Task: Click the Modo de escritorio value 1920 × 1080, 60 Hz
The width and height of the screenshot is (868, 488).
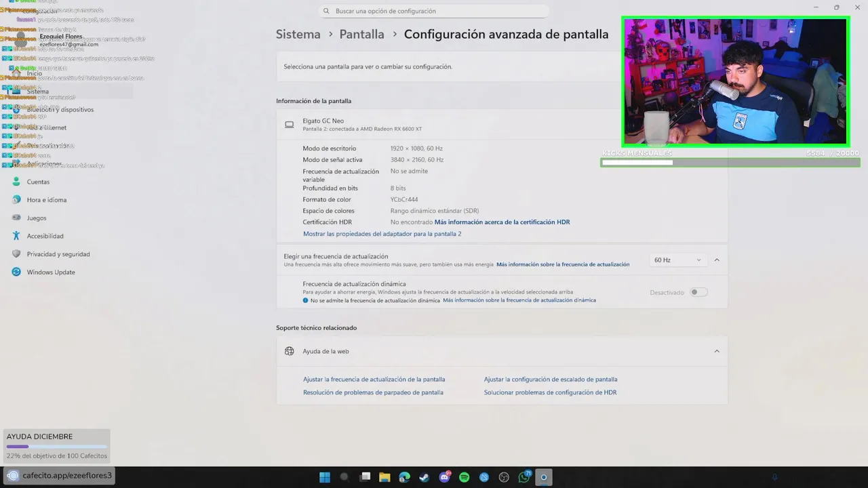Action: click(x=416, y=148)
